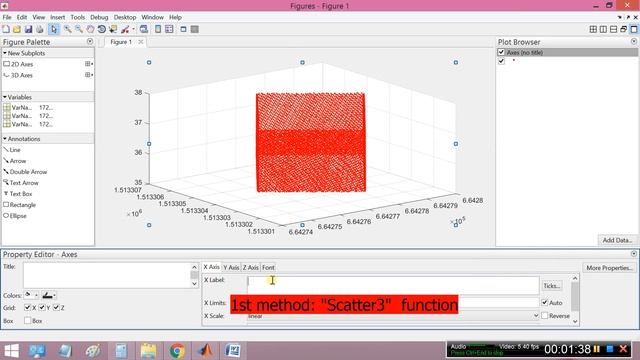Click the New Figure toolbar icon
This screenshot has width=640, height=360.
6,29
